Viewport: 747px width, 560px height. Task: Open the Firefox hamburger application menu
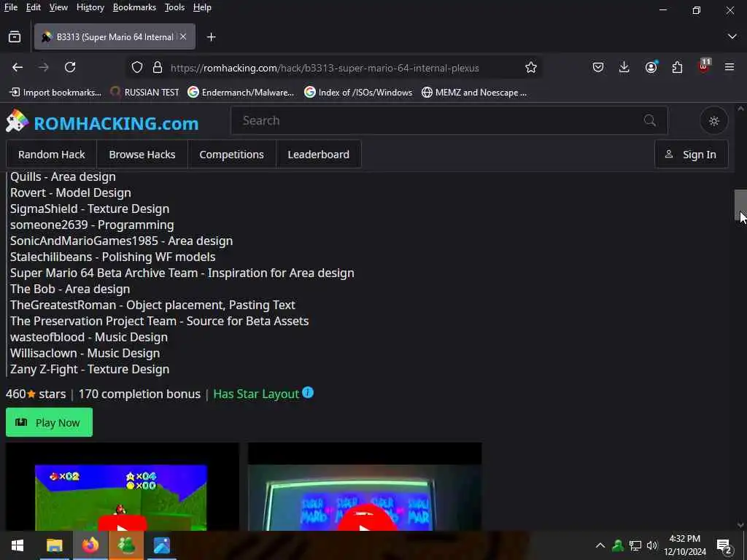[729, 67]
